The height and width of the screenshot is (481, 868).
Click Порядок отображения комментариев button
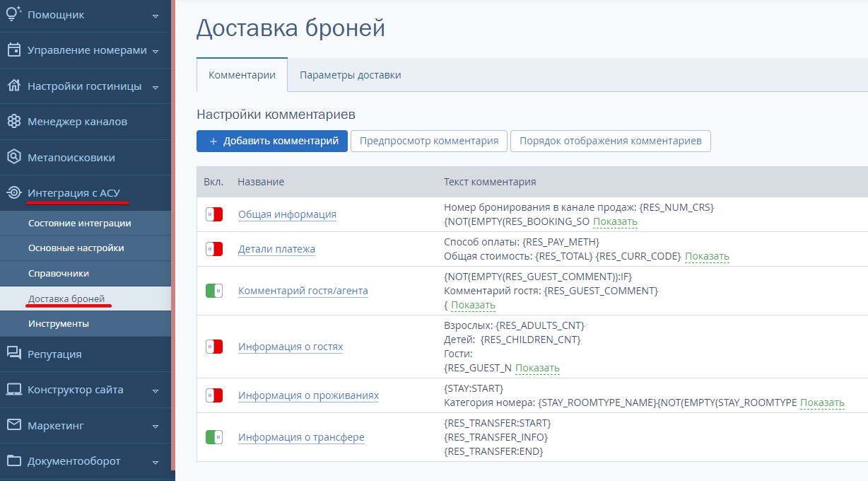point(611,141)
